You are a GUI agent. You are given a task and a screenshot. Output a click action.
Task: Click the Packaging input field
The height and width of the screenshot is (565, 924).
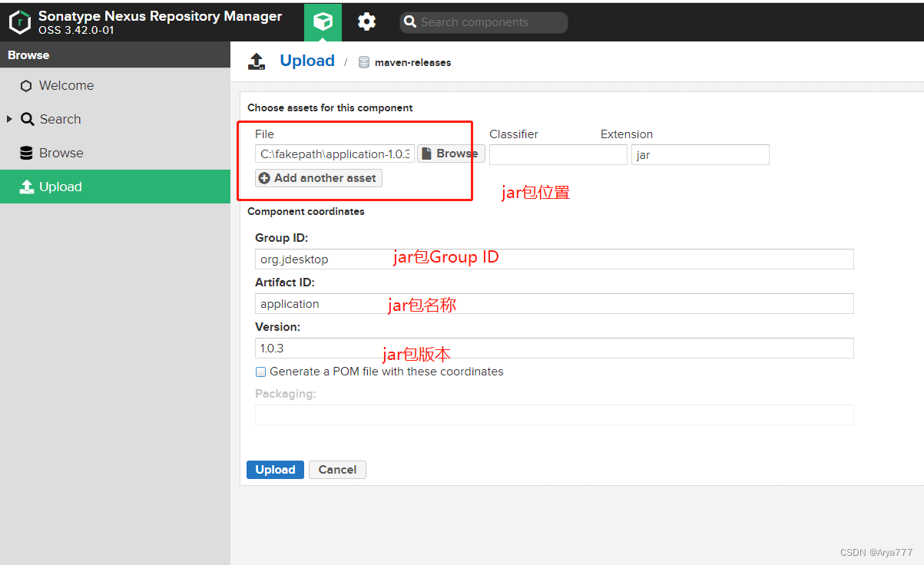555,415
